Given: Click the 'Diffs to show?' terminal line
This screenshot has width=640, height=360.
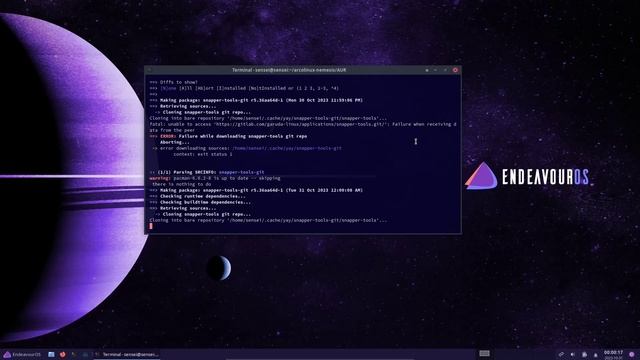Looking at the screenshot, I should tap(173, 82).
